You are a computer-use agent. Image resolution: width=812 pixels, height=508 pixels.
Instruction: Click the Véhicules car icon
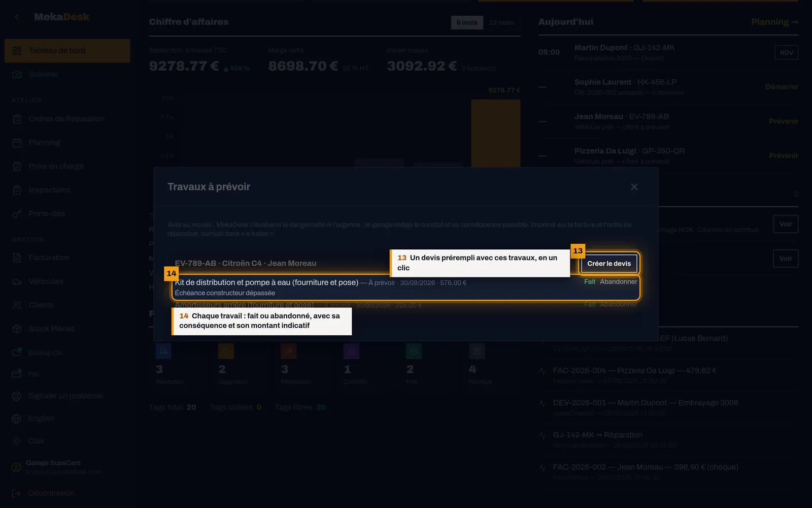pos(17,281)
